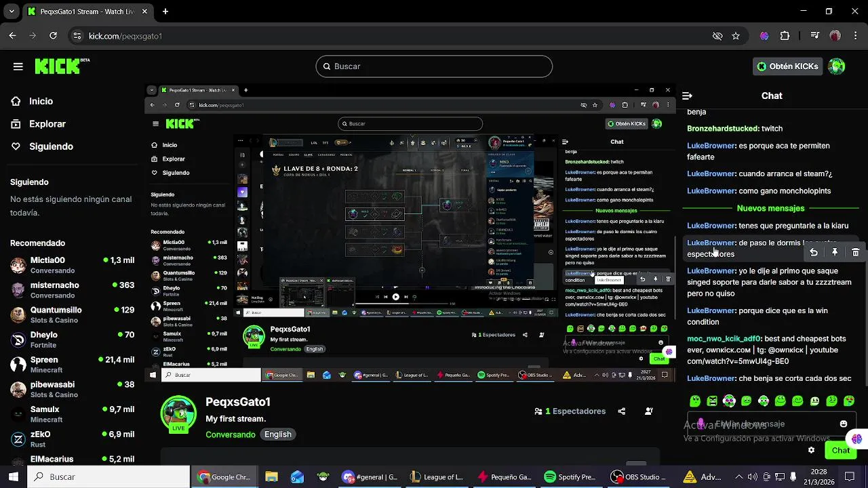868x488 pixels.
Task: Open the Kick hamburger sidebar menu
Action: pyautogui.click(x=18, y=66)
